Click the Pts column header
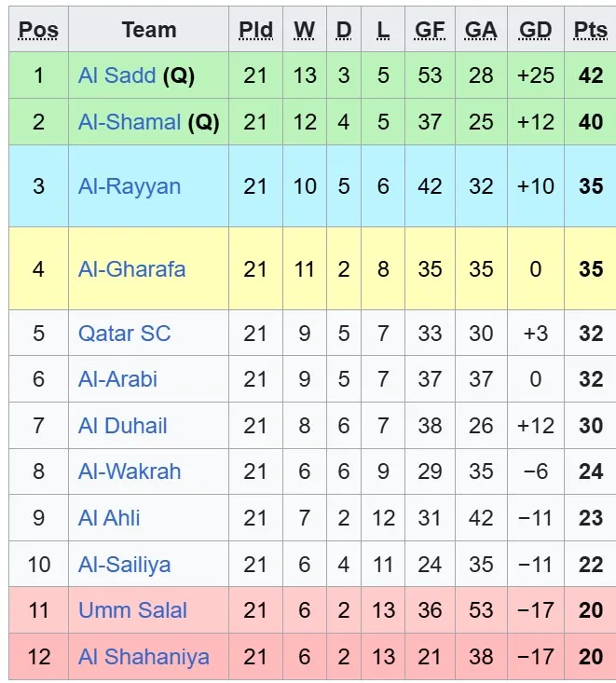The height and width of the screenshot is (683, 616). coord(591,30)
